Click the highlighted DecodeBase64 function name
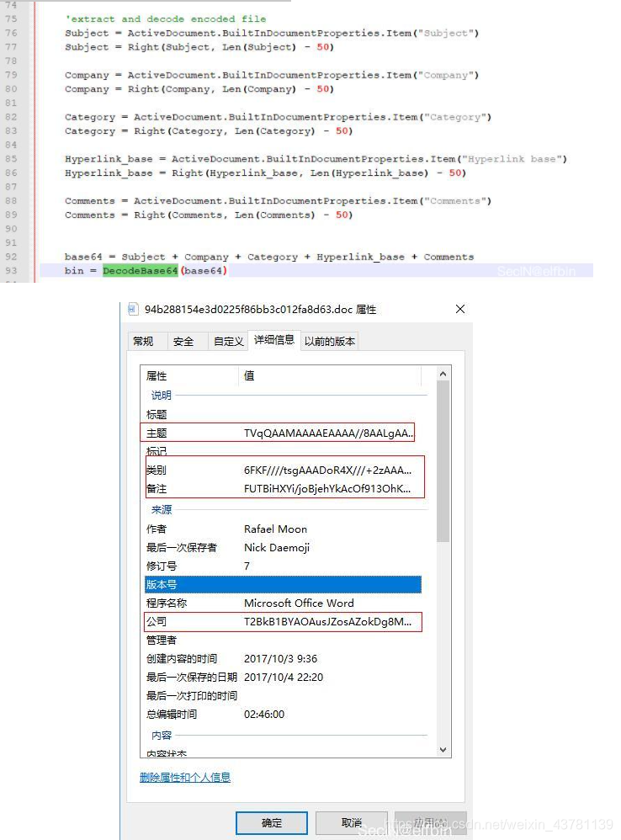The width and height of the screenshot is (621, 840). pos(141,270)
